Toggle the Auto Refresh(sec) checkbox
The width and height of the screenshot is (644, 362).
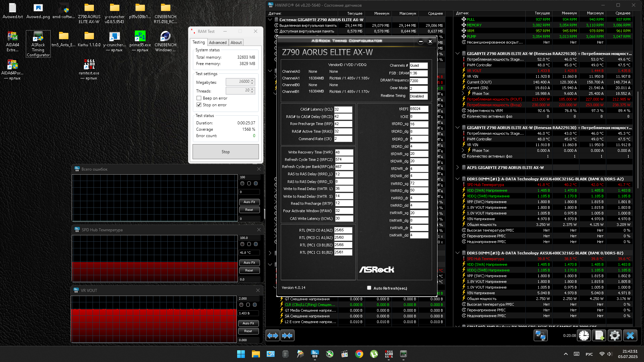(369, 288)
